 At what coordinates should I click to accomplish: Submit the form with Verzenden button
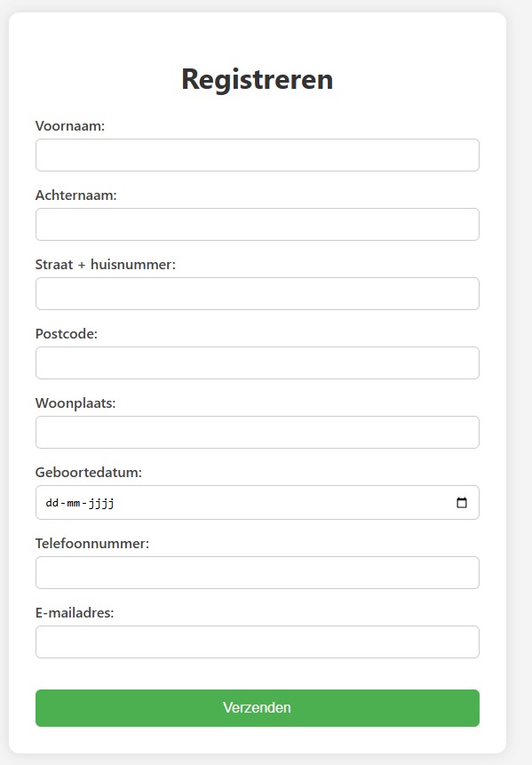[258, 708]
